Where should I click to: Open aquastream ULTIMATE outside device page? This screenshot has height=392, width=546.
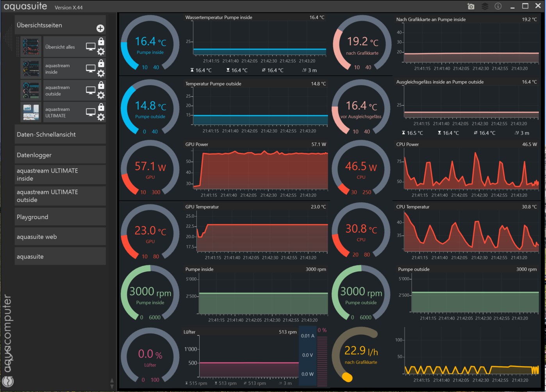[x=60, y=196]
